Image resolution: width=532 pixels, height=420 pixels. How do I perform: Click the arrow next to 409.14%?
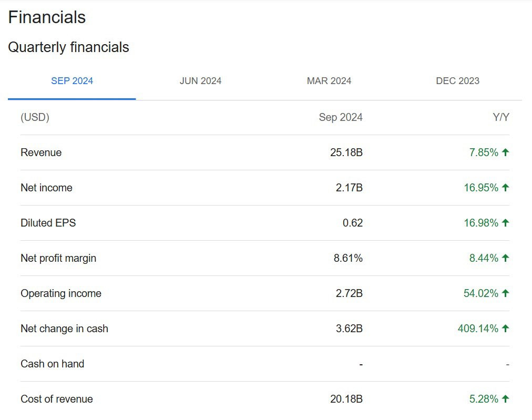[505, 329]
